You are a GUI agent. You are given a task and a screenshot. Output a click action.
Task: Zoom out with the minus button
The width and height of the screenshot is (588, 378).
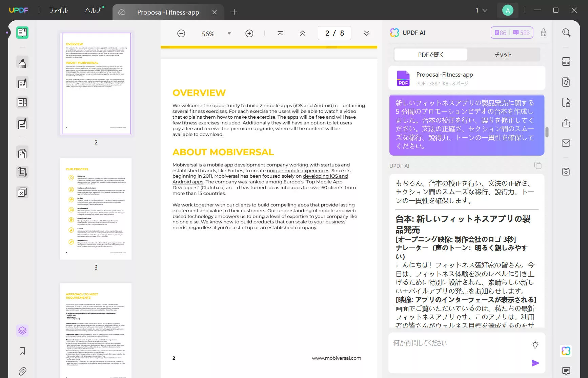pyautogui.click(x=181, y=34)
